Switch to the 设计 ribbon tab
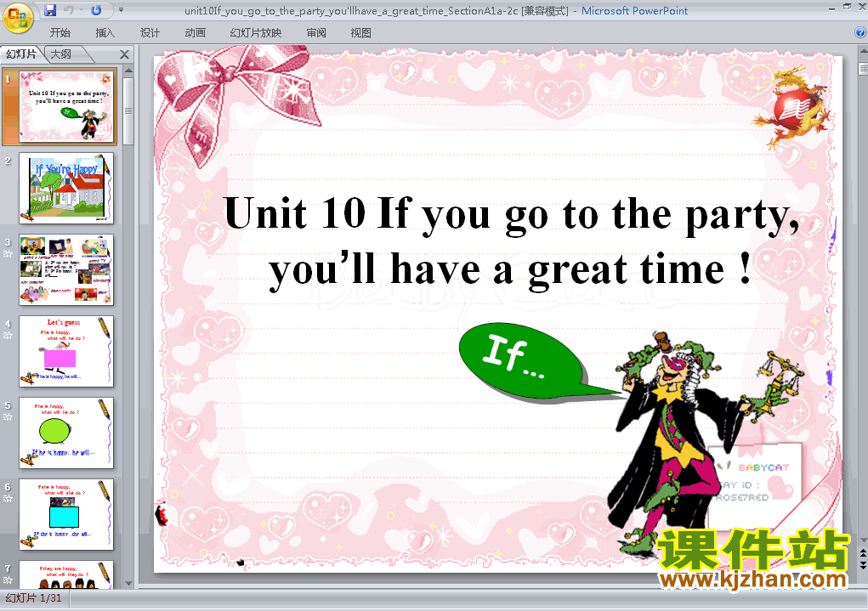This screenshot has height=611, width=868. [150, 32]
